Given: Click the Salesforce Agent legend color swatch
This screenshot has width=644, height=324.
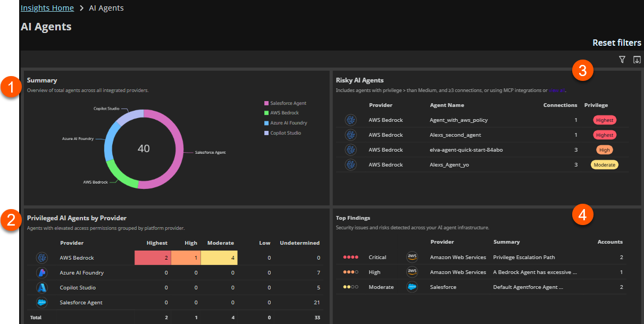Looking at the screenshot, I should [266, 103].
